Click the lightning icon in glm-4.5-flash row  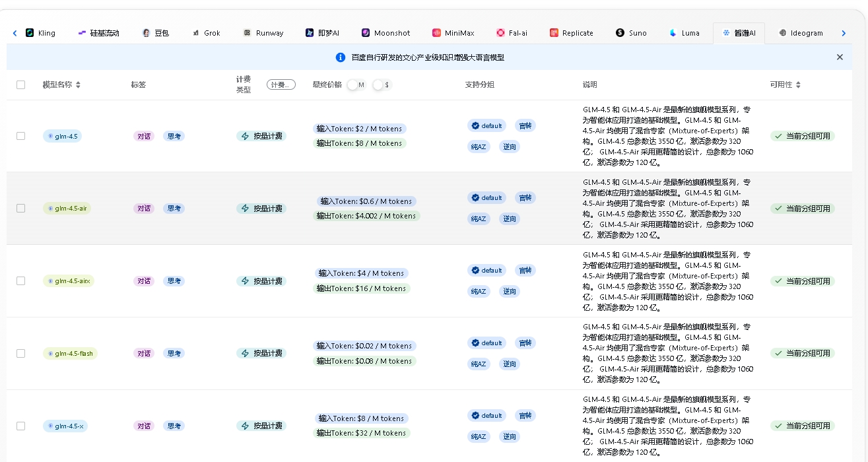(x=246, y=354)
